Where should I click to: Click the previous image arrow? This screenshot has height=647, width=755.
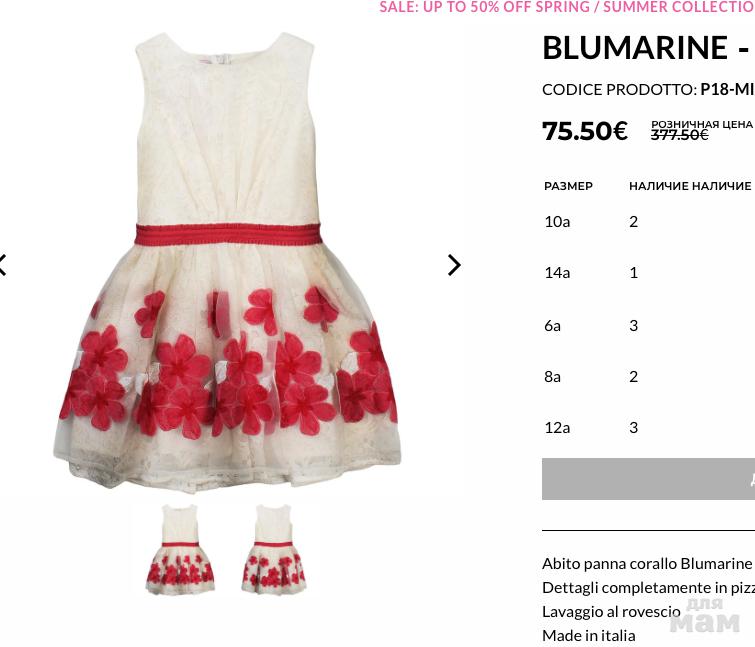click(x=3, y=265)
